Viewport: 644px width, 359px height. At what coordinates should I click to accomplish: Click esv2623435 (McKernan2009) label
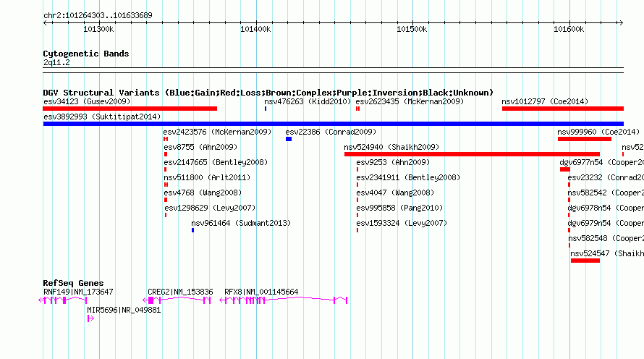click(410, 101)
